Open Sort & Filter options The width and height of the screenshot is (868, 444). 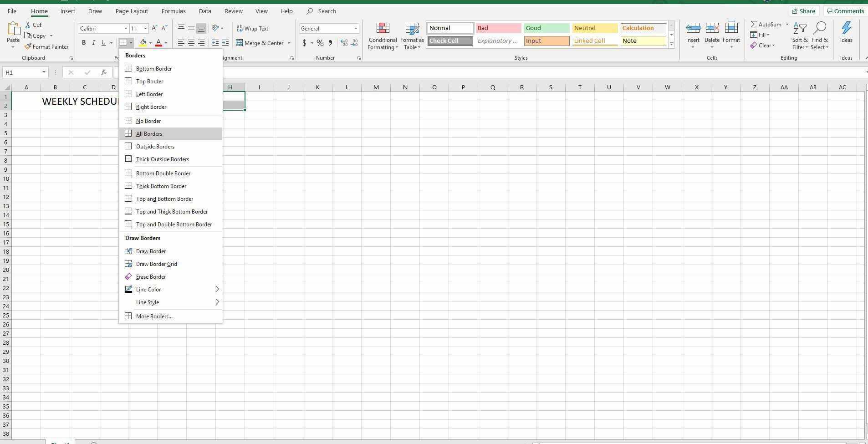click(800, 36)
